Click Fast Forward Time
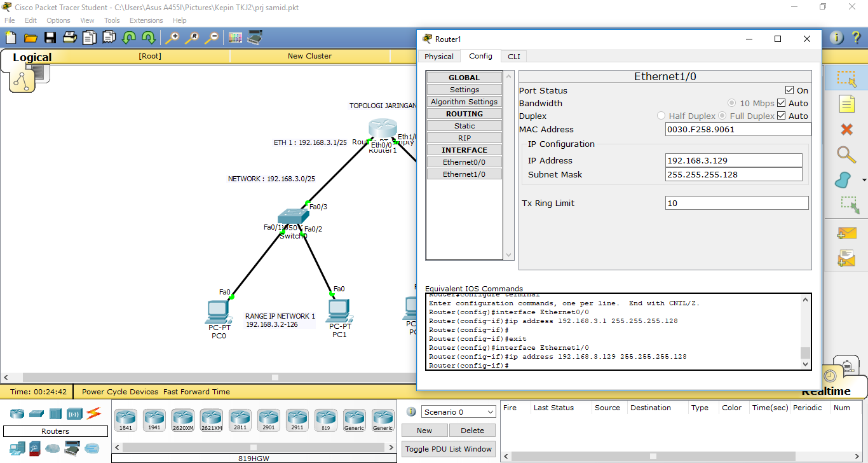 coord(196,392)
